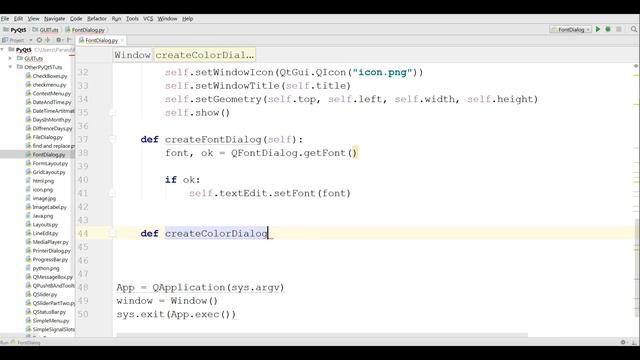Open the Help menu

pos(187,19)
